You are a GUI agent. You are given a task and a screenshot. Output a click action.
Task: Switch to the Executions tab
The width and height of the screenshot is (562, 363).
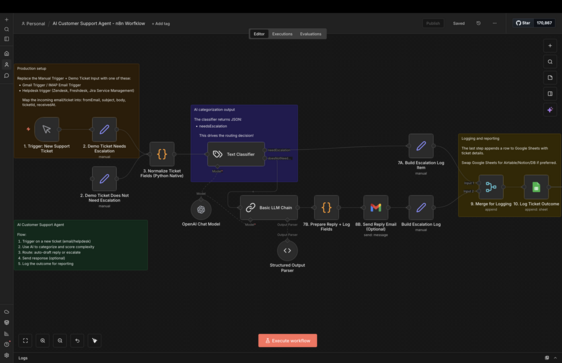coord(282,34)
